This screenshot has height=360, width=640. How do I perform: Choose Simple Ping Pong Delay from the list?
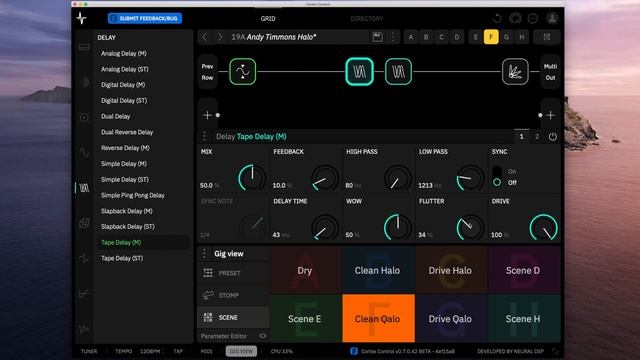pyautogui.click(x=133, y=196)
